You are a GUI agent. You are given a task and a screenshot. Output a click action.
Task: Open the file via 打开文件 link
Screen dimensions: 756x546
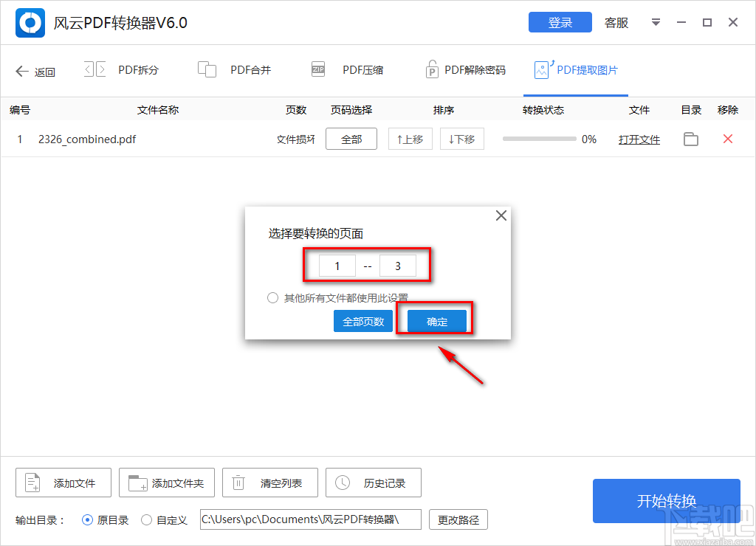(639, 139)
